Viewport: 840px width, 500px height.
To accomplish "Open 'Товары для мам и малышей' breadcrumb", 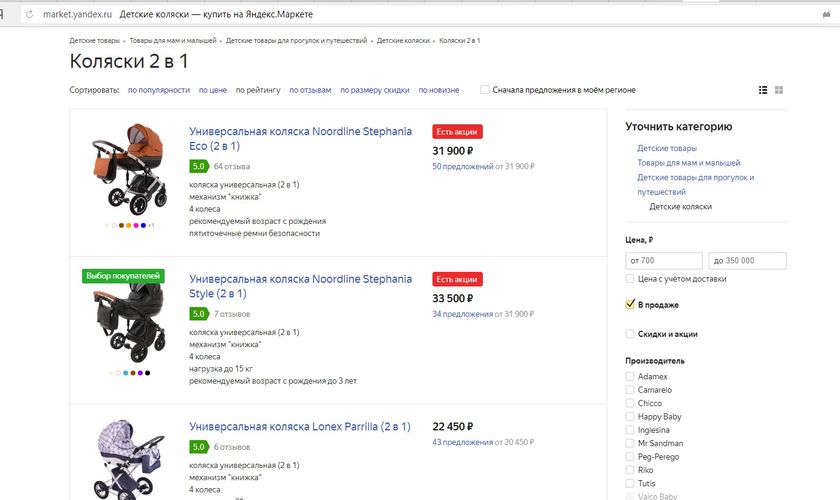I will pyautogui.click(x=172, y=41).
